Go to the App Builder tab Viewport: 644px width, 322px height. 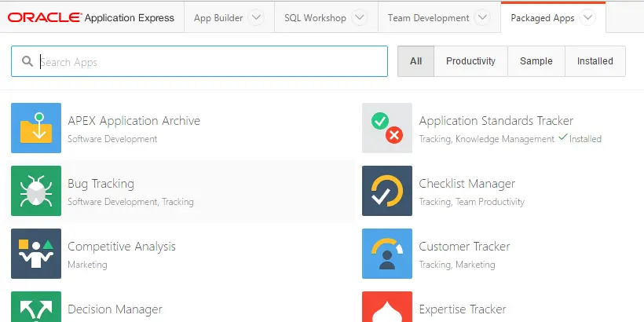coord(218,18)
